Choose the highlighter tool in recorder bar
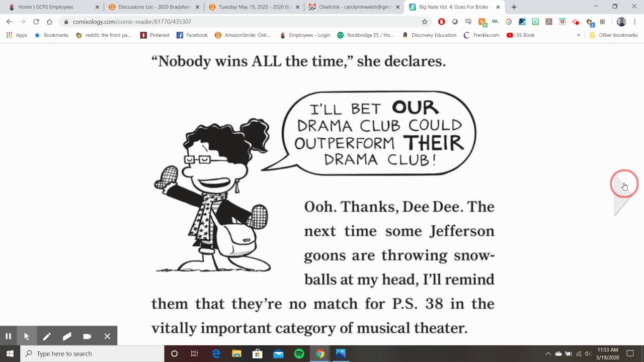The height and width of the screenshot is (362, 644). [x=67, y=336]
